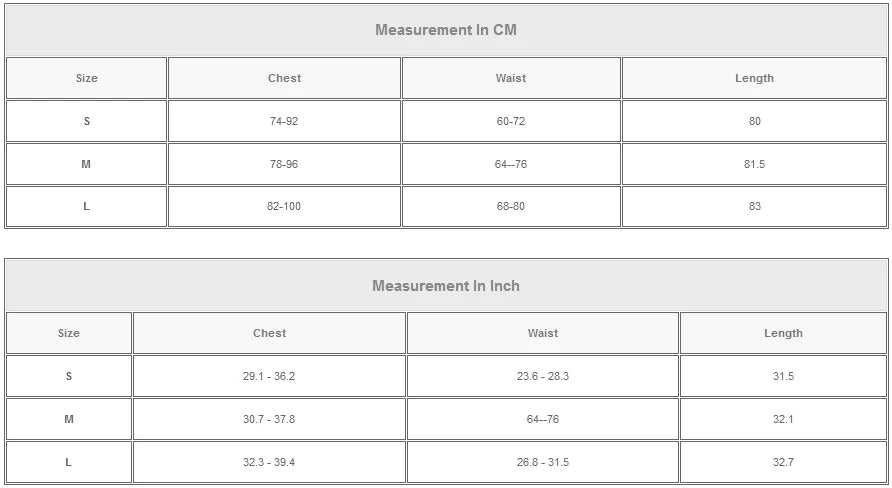Click the 31.5 length cell
Screen dimensions: 892x488
783,376
